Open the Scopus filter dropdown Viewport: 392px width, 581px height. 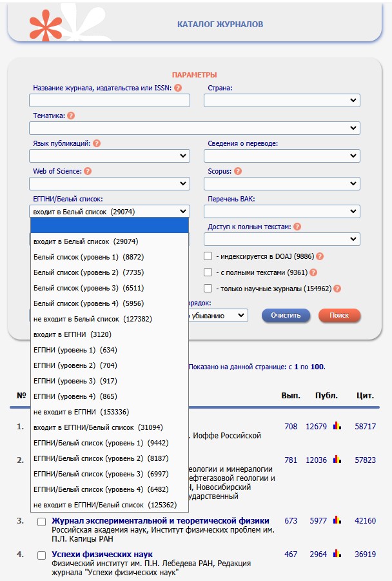click(282, 184)
